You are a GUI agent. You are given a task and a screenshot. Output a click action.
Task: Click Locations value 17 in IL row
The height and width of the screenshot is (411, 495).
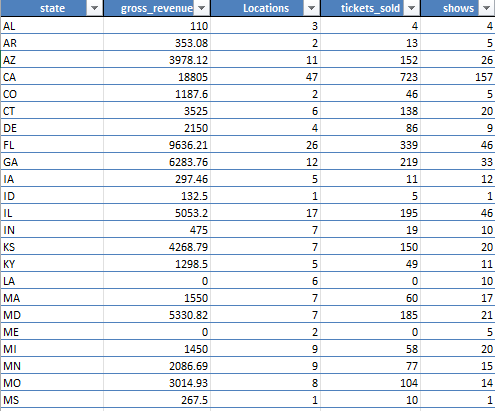(x=312, y=213)
